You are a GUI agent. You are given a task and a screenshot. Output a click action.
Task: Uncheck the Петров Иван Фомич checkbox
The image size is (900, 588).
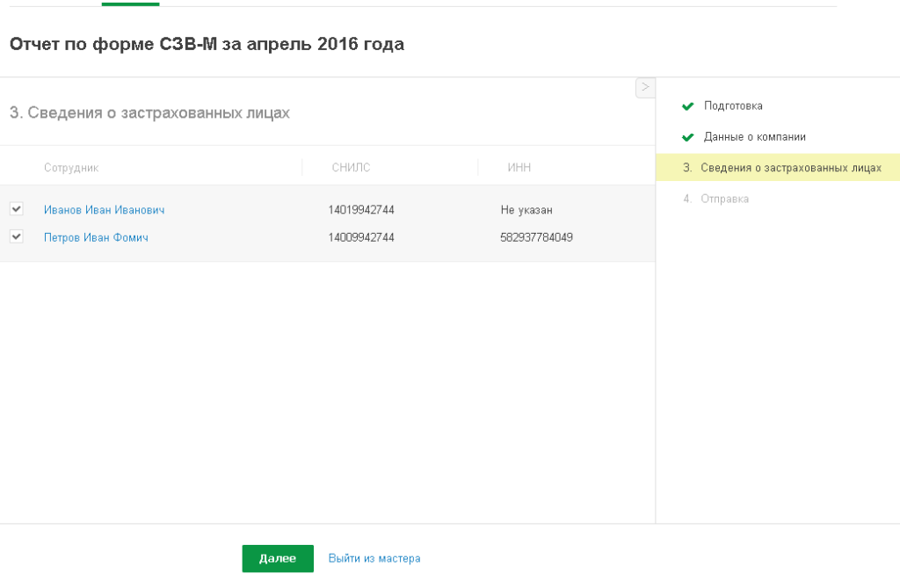[x=16, y=236]
